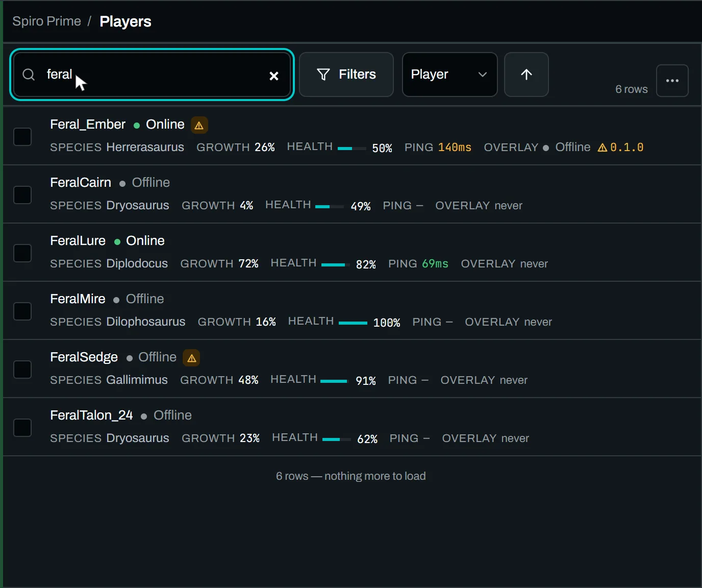Click the search magnifier icon
This screenshot has width=702, height=588.
point(29,75)
